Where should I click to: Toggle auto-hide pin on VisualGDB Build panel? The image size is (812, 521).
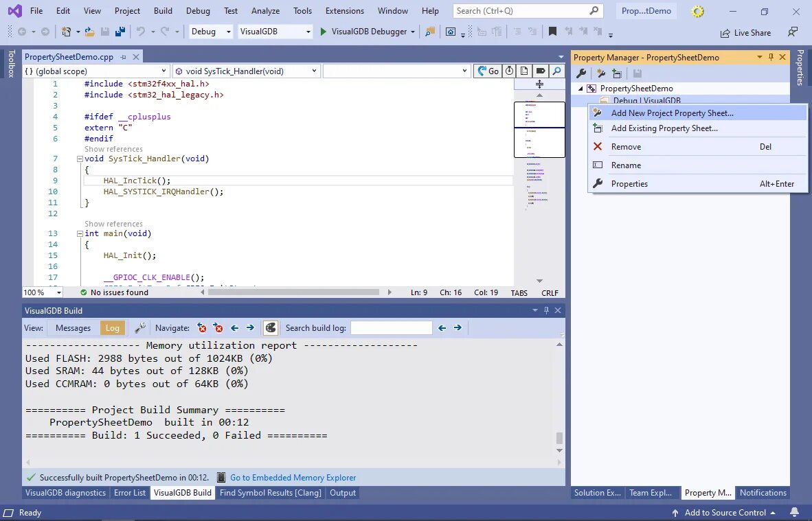click(x=546, y=310)
